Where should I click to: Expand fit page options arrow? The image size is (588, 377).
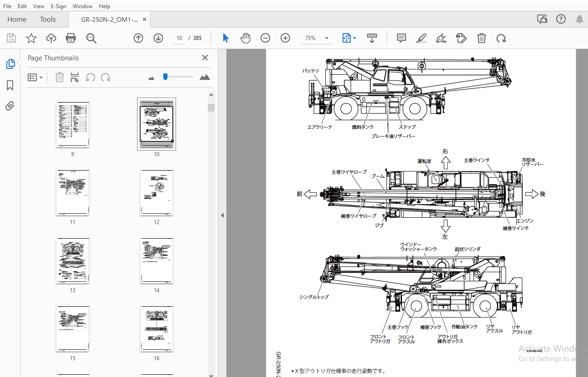tap(354, 38)
